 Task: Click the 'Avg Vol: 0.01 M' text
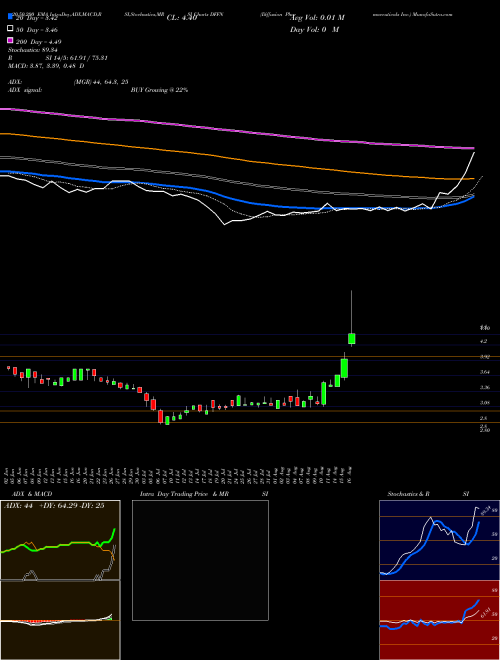[317, 18]
